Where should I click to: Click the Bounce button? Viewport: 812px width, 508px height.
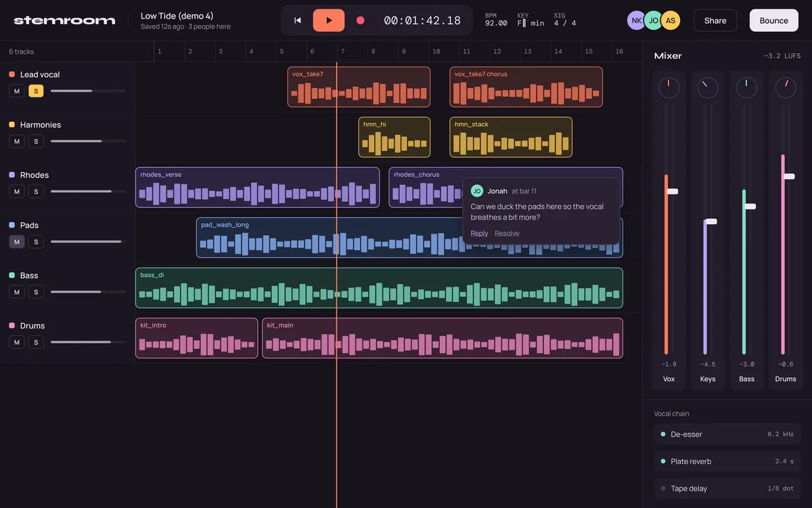tap(773, 20)
